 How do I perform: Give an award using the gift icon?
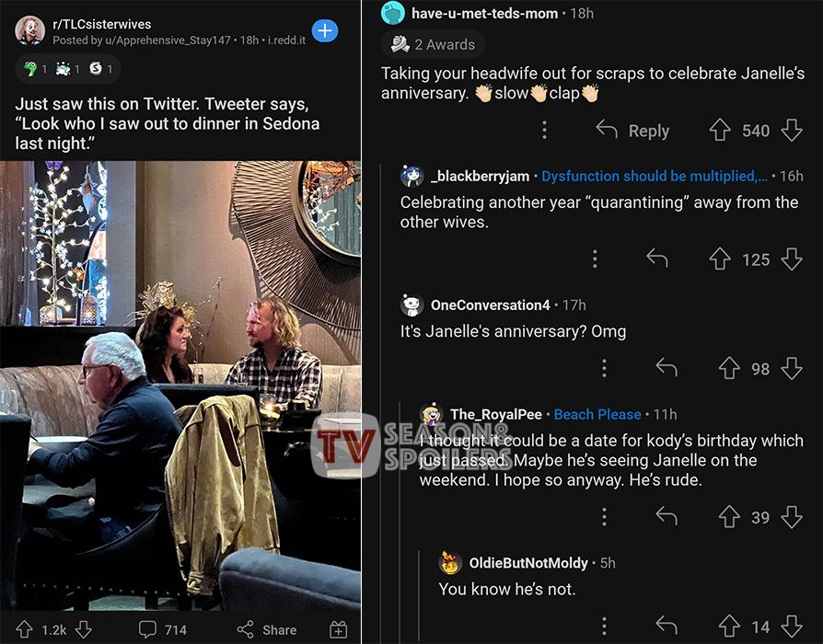tap(339, 629)
